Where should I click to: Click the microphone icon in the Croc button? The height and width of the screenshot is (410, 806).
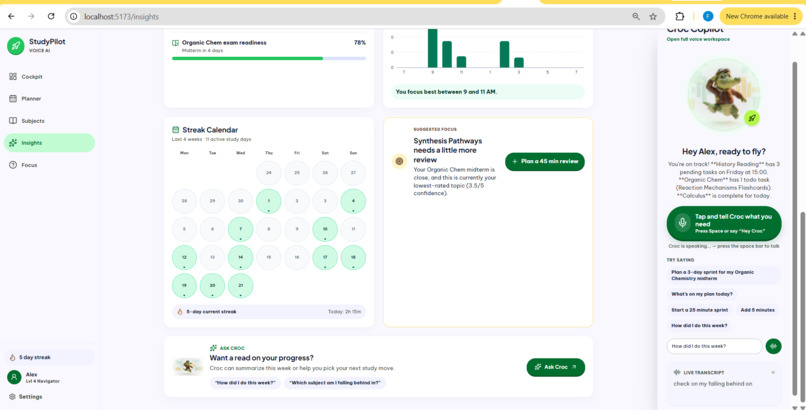click(x=682, y=224)
